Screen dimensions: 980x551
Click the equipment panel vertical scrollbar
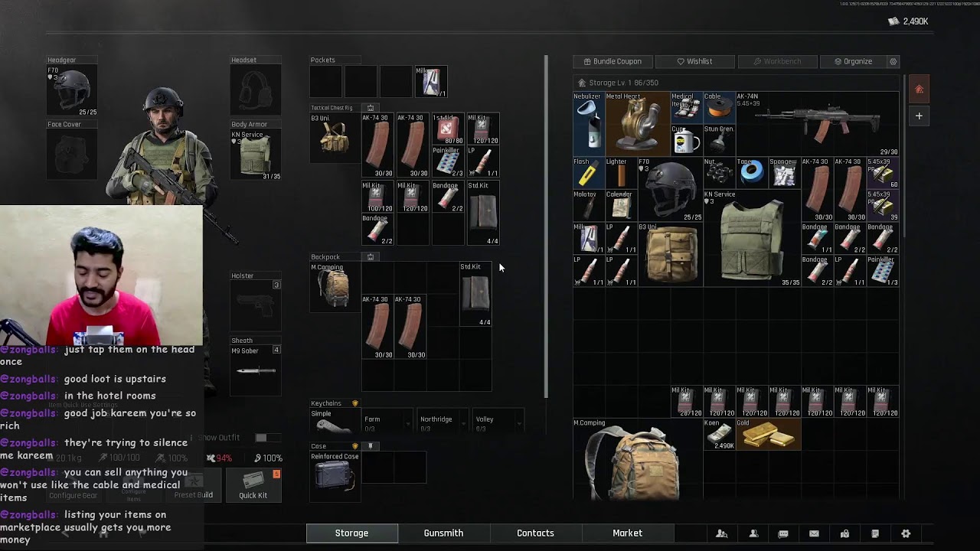[x=547, y=226]
